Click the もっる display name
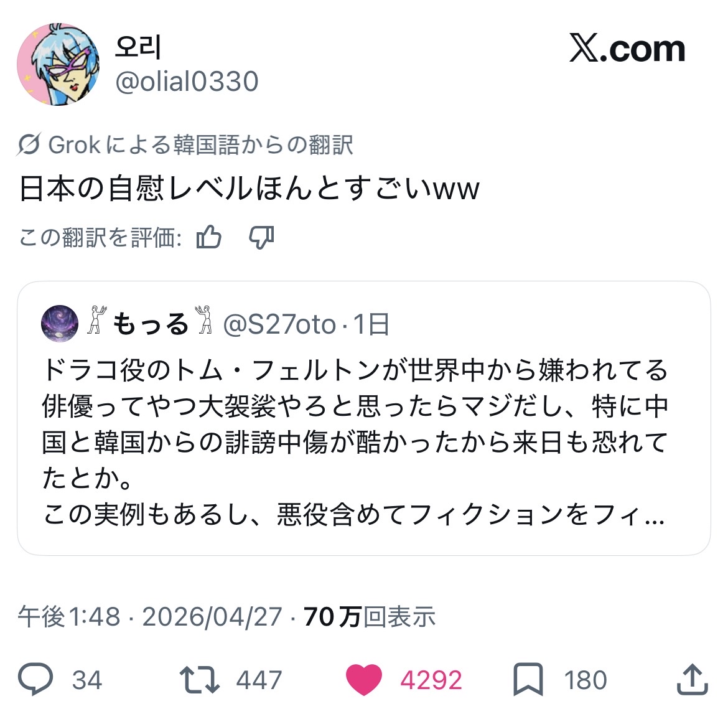 coord(151,324)
